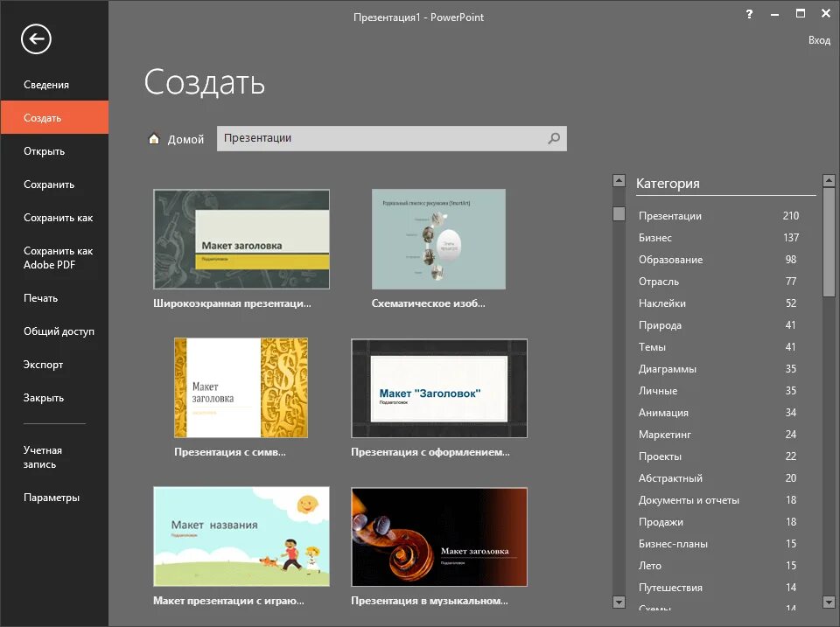Filter by category Темы

717,347
